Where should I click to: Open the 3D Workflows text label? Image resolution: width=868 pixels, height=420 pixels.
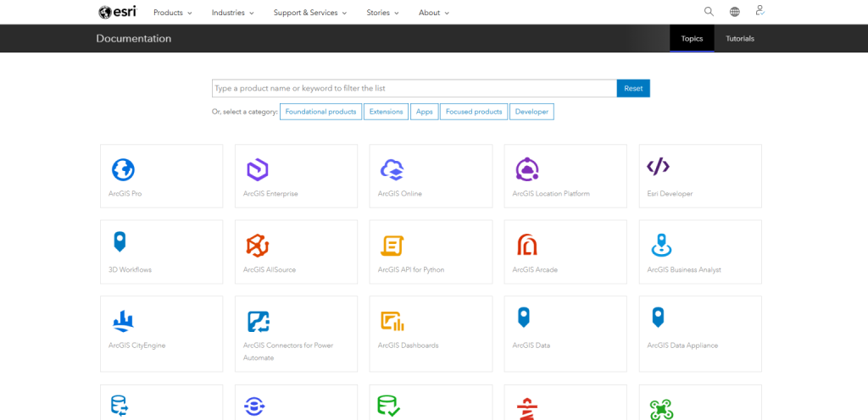point(130,269)
